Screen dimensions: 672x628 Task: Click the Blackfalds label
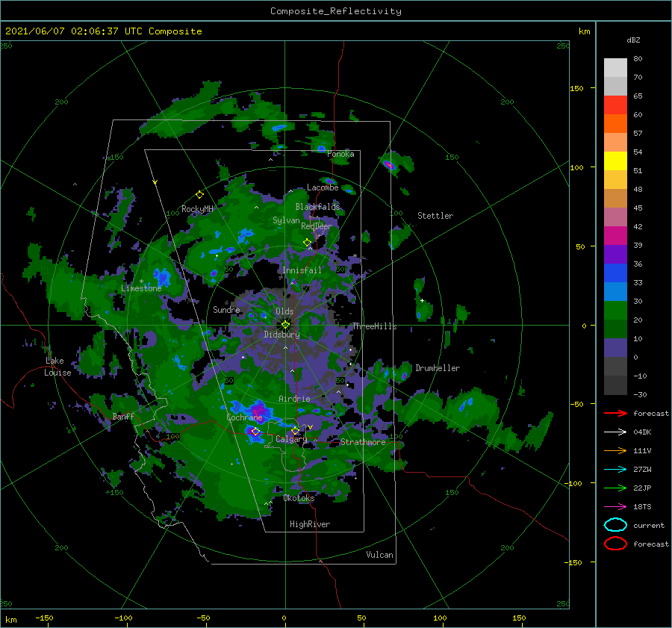coord(317,207)
